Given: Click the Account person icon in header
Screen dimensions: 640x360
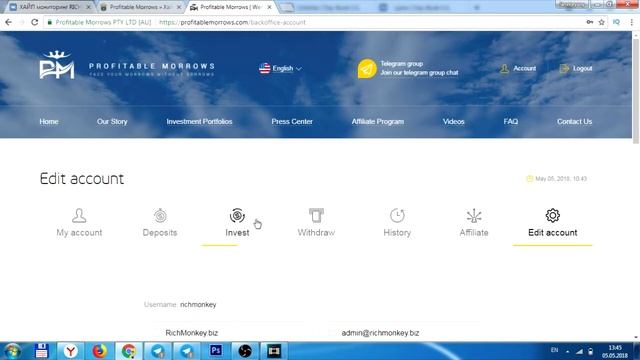Looking at the screenshot, I should pos(504,69).
